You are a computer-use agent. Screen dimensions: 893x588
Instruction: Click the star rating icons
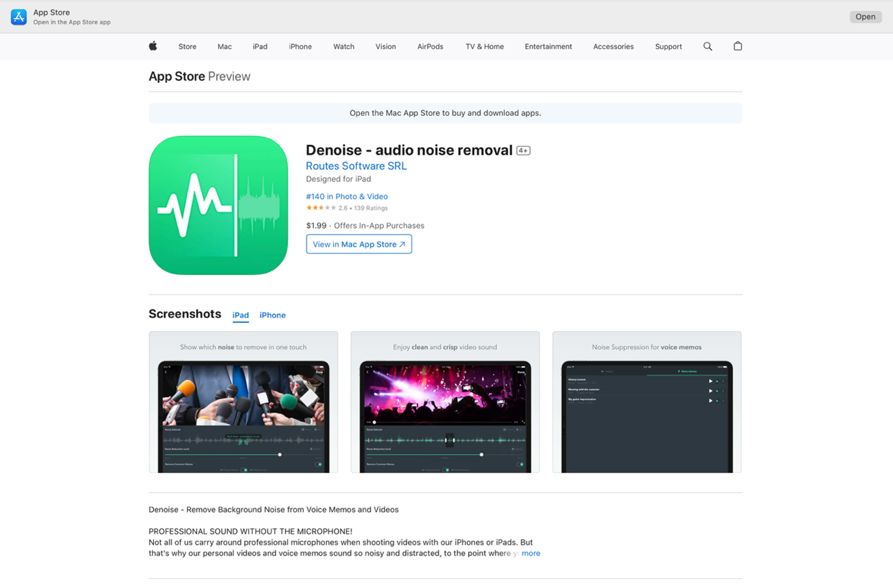coord(321,208)
